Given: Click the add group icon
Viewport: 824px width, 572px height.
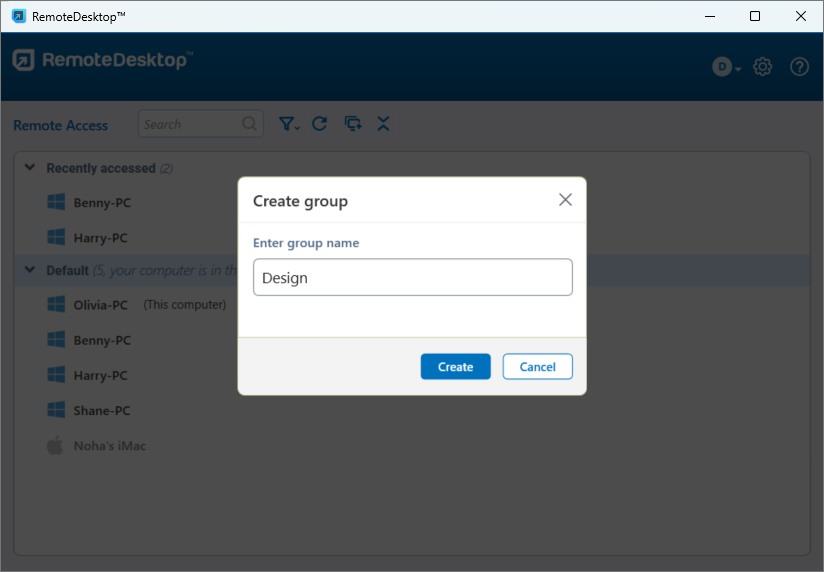Looking at the screenshot, I should tap(352, 124).
